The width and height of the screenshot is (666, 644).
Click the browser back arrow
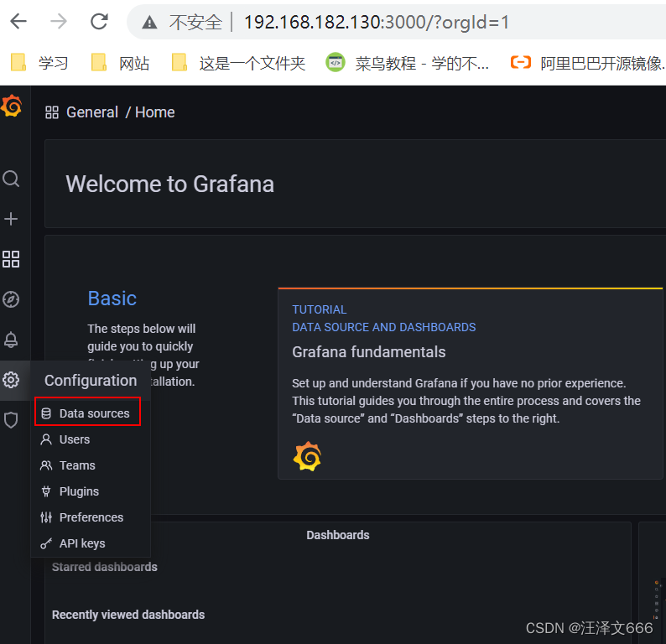coord(18,21)
